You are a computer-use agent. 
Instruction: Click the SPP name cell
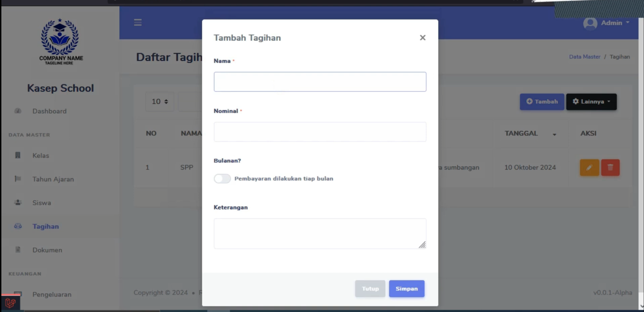click(x=186, y=168)
